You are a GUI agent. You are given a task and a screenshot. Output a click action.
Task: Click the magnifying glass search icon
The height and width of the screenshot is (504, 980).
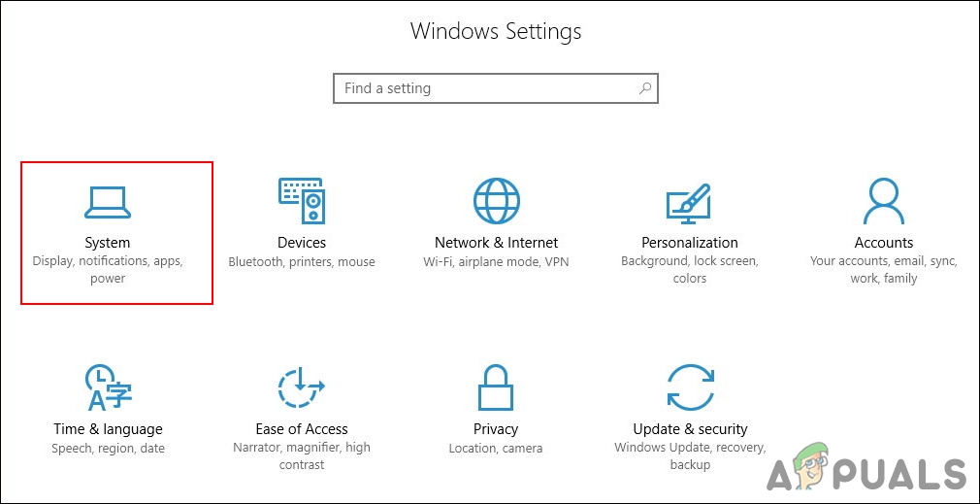coord(644,88)
